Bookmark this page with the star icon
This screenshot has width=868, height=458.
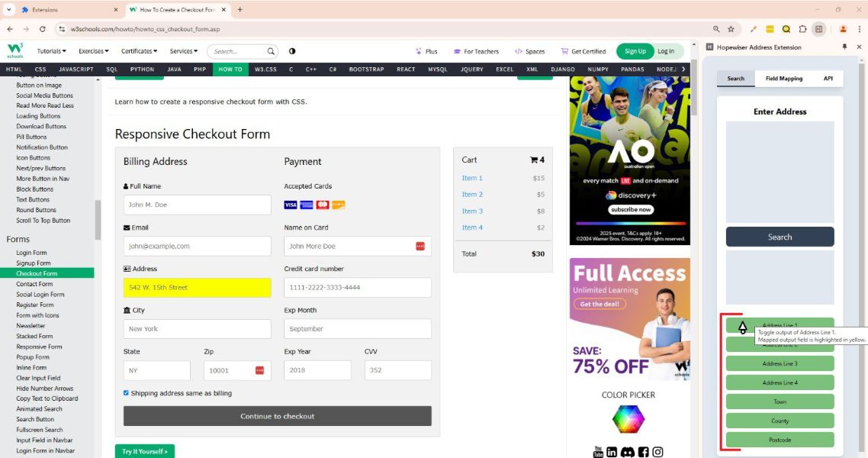731,29
